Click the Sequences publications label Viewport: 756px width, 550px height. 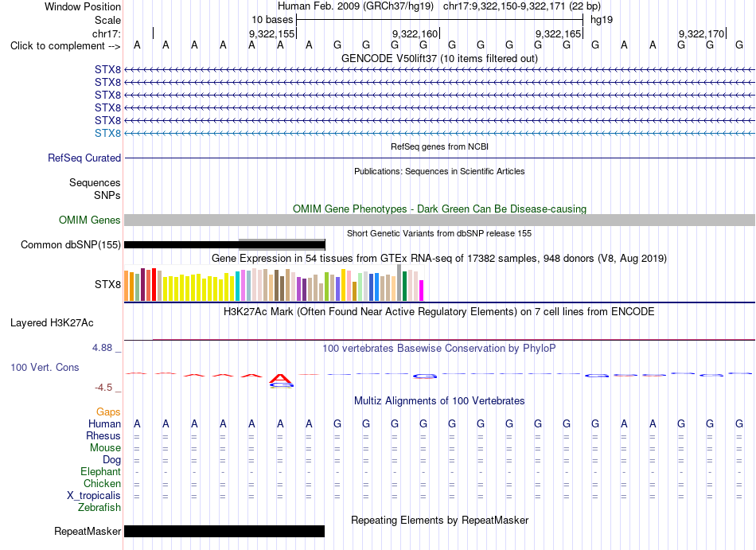pos(95,183)
